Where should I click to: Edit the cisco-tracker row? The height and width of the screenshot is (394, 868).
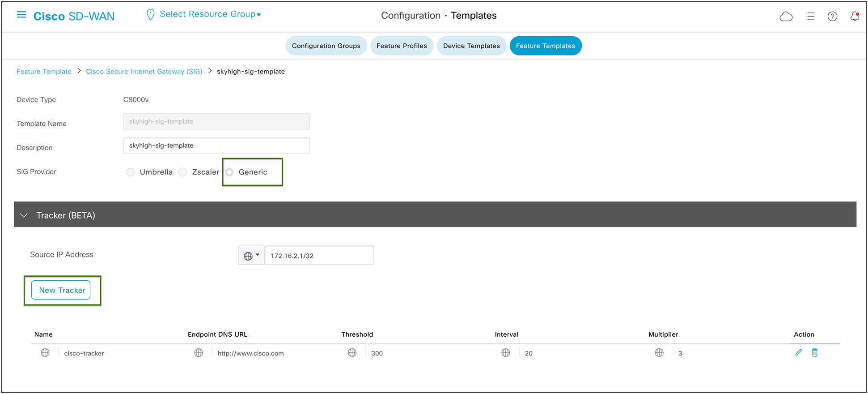point(799,353)
